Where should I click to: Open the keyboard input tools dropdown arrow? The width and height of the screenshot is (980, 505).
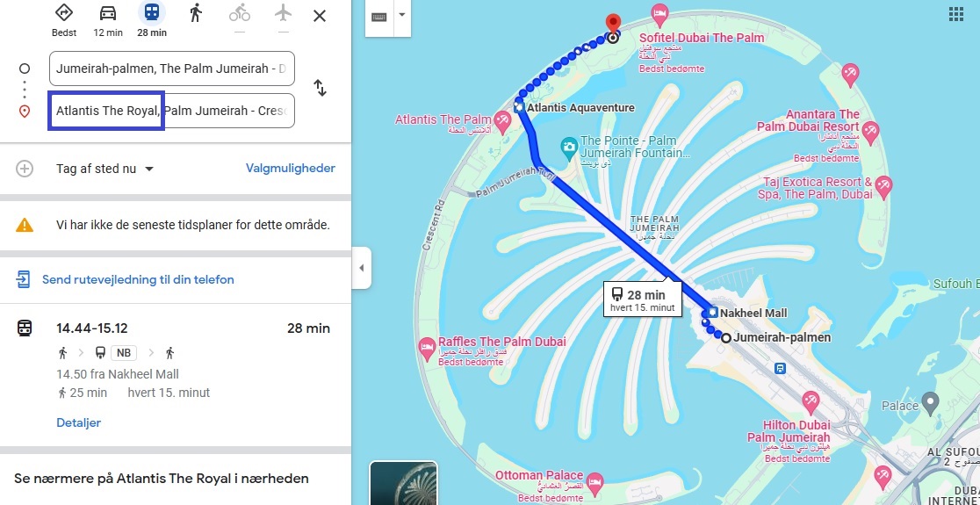coord(402,14)
